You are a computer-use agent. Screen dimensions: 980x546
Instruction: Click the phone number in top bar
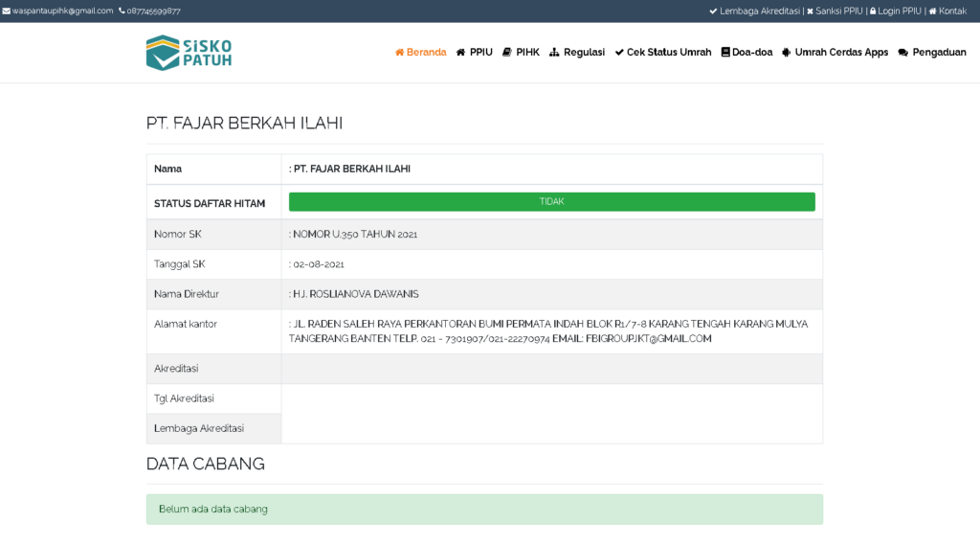(153, 11)
